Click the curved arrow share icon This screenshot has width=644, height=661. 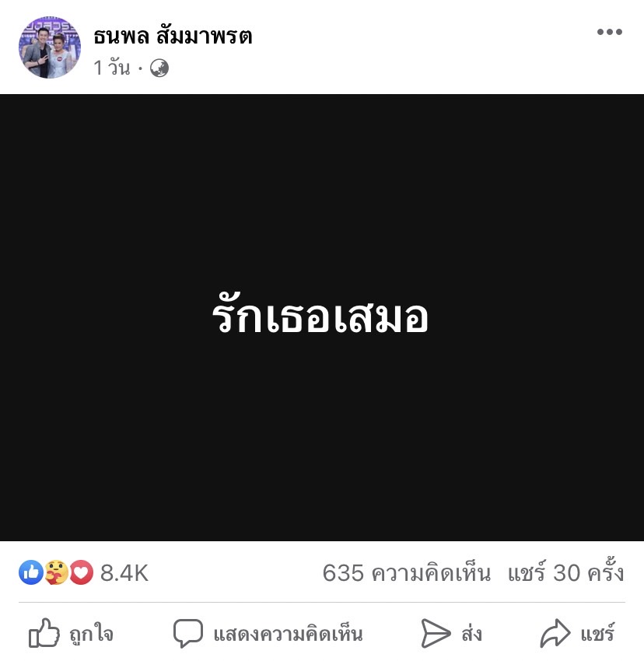[x=555, y=633]
